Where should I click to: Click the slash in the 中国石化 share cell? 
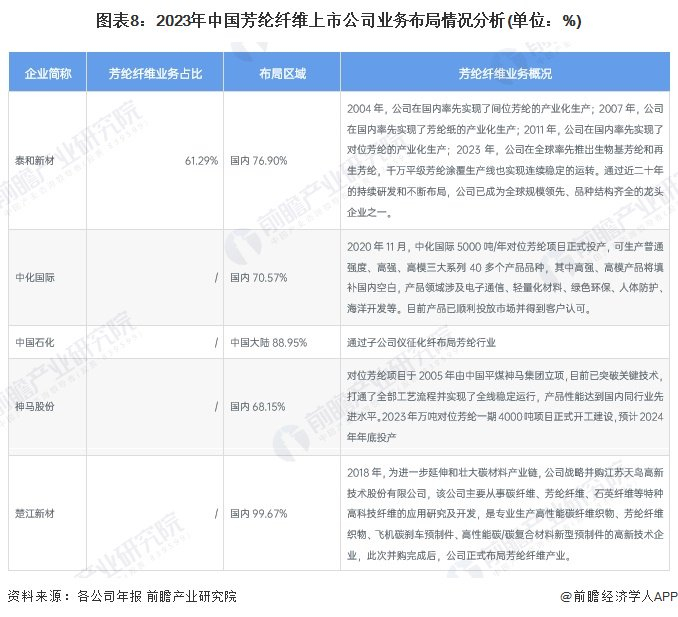(216, 342)
